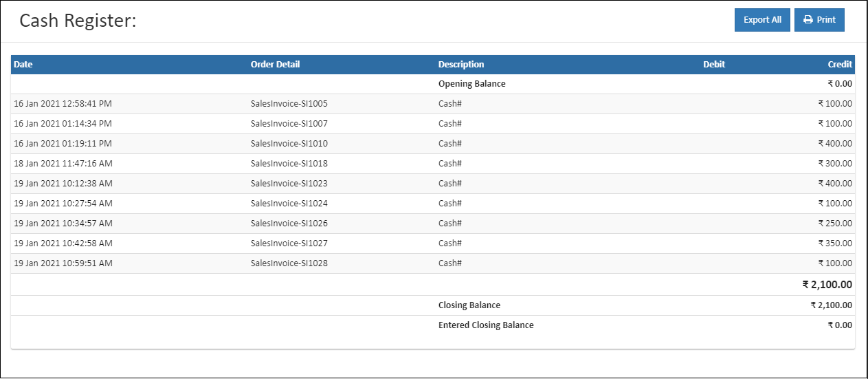Click date 19 Jan 2021 10:42:58 AM
This screenshot has width=868, height=379.
(x=63, y=243)
